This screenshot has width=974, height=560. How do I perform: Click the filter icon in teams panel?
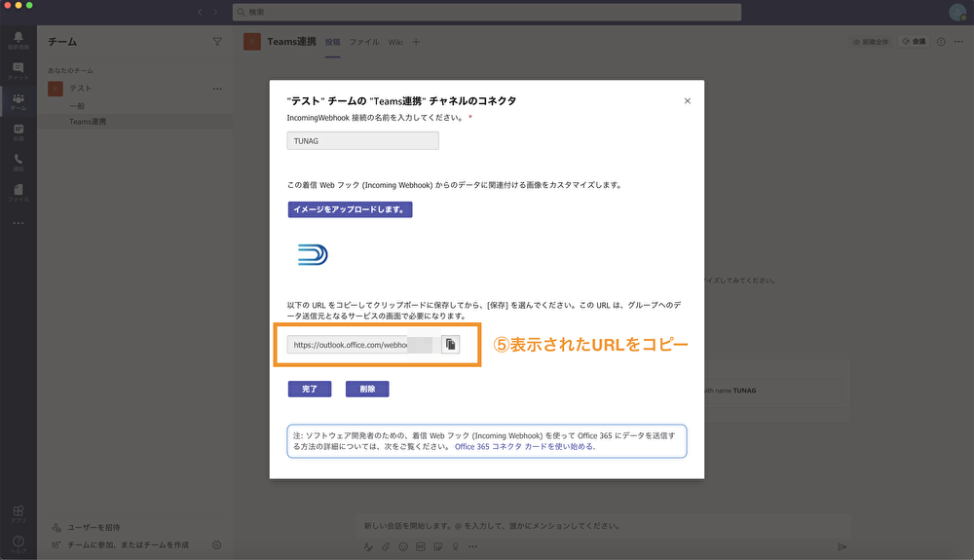217,42
